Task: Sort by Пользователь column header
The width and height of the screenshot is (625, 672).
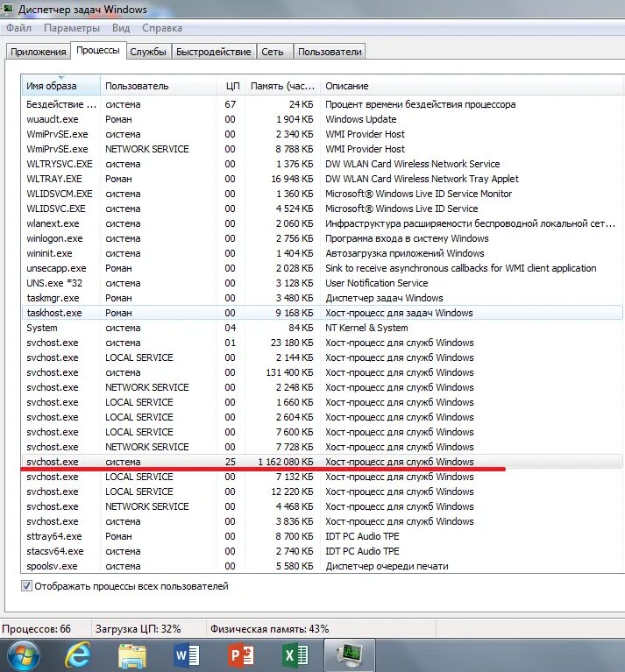Action: coord(158,86)
